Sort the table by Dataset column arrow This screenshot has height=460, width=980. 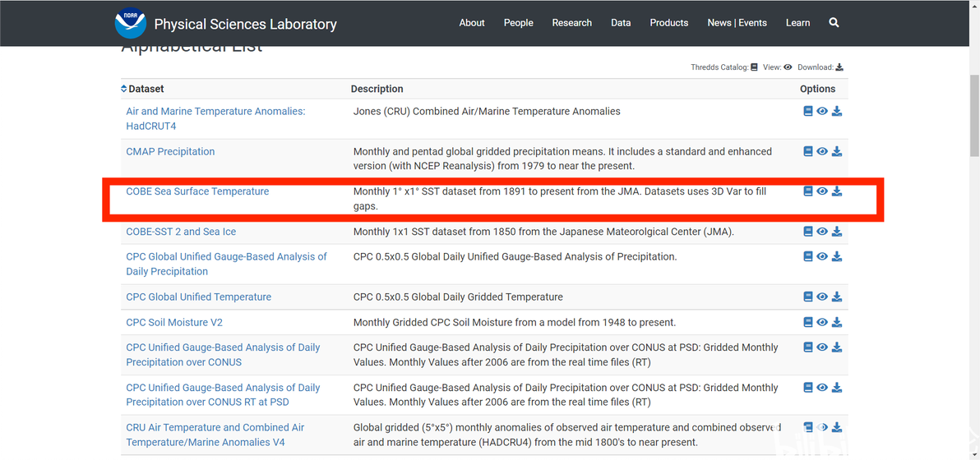coord(124,89)
